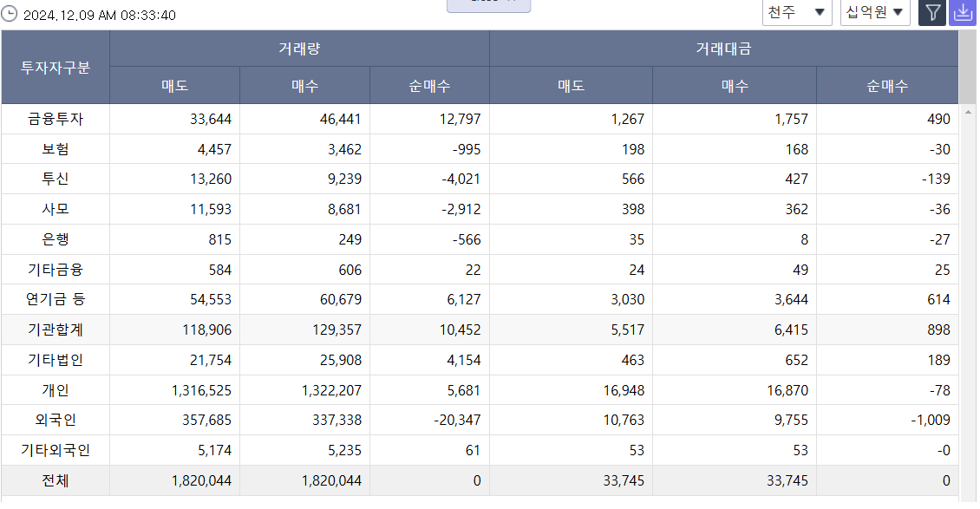Select the 거래량 header tab

[x=299, y=49]
